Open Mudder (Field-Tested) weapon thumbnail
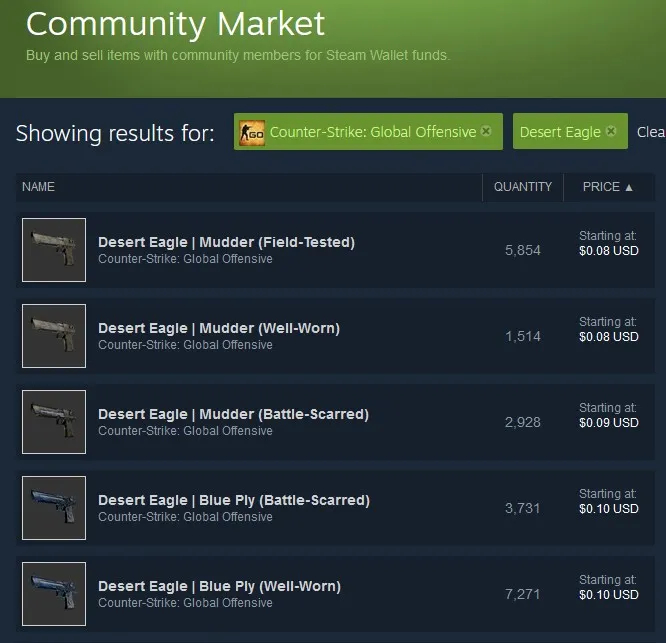The image size is (666, 643). [x=54, y=250]
